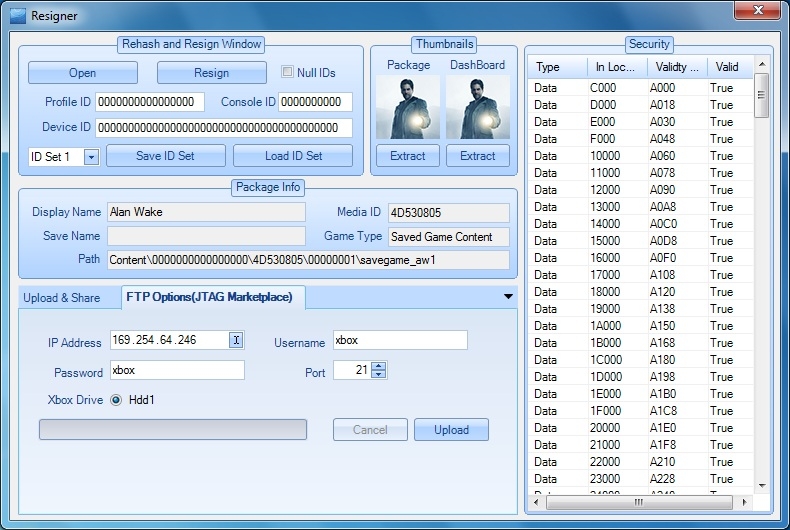Click the Resign button
790x530 pixels.
click(211, 73)
